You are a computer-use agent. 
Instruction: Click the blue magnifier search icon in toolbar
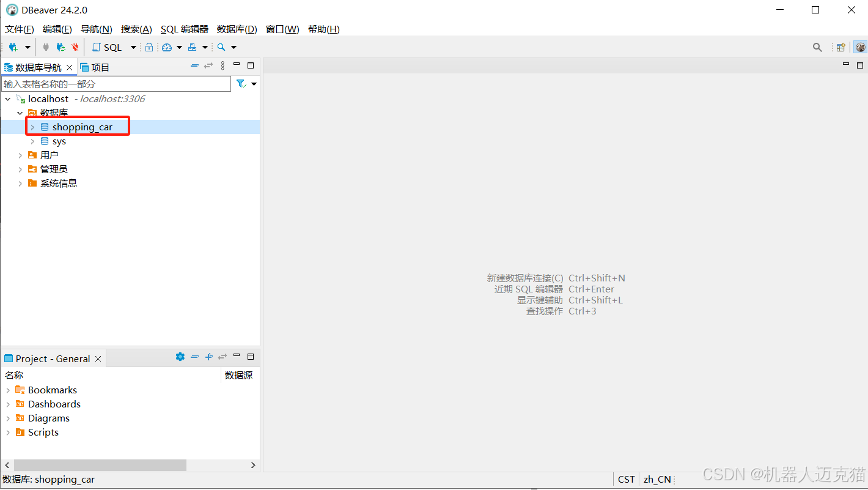221,47
